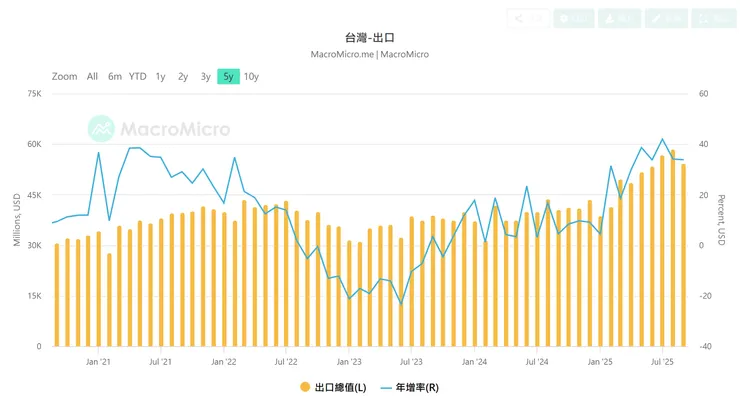Click the faded share button at top right
This screenshot has height=410, width=740.
[529, 18]
